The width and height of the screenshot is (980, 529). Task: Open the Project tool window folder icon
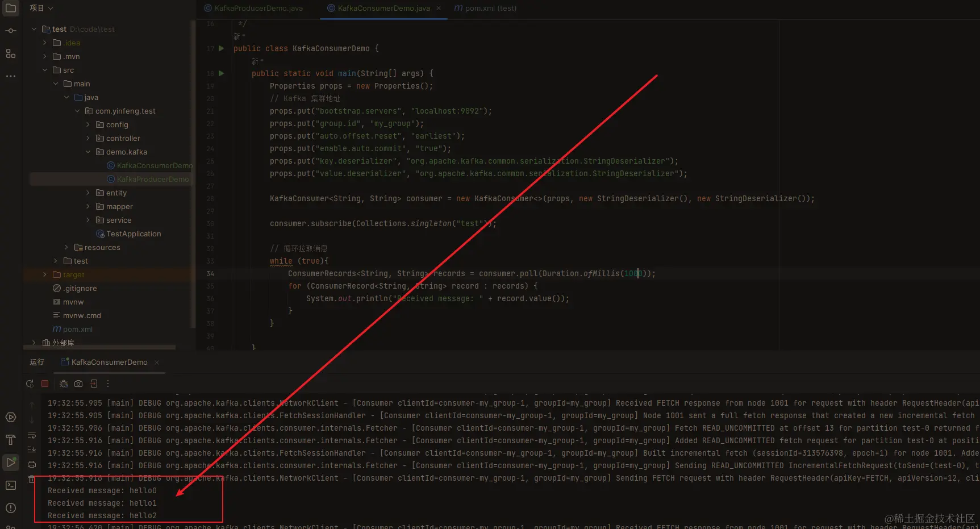[10, 8]
